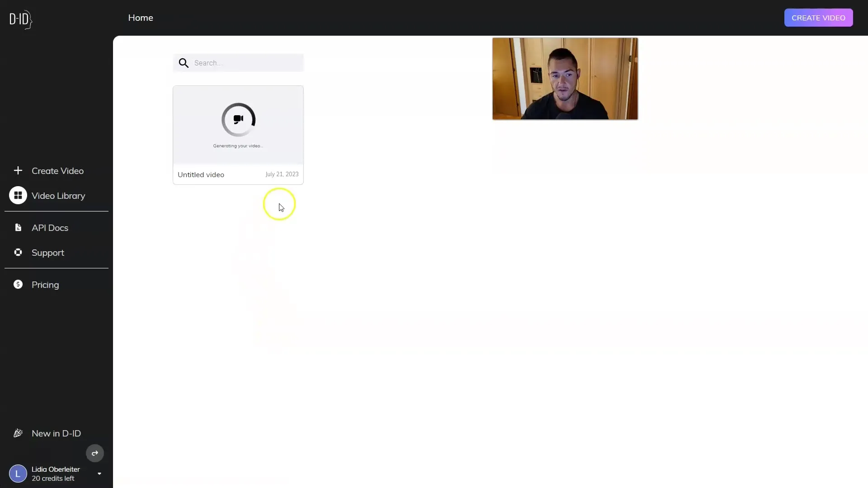Expand the Lidia Oberleiter account menu
Viewport: 868px width, 488px height.
[x=99, y=473]
